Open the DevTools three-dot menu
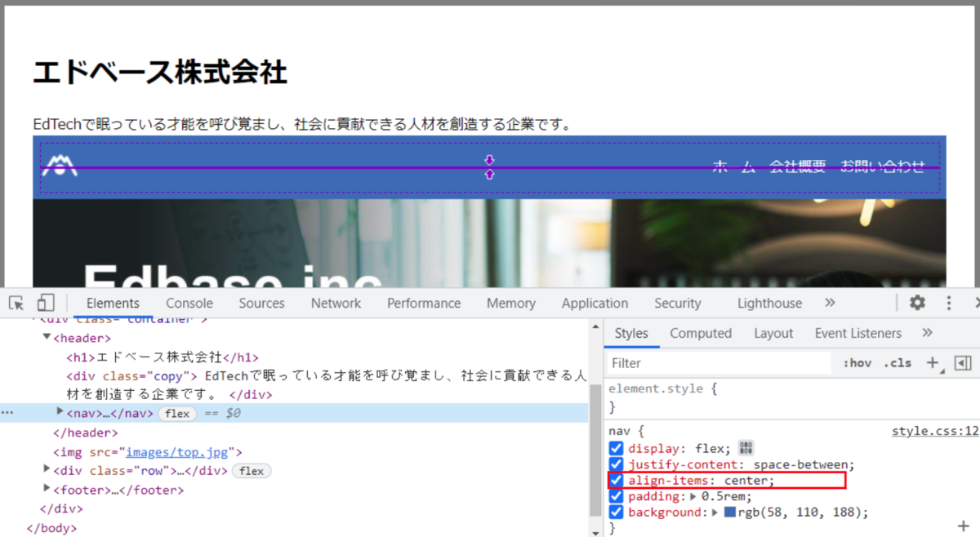This screenshot has width=980, height=537. pyautogui.click(x=948, y=303)
